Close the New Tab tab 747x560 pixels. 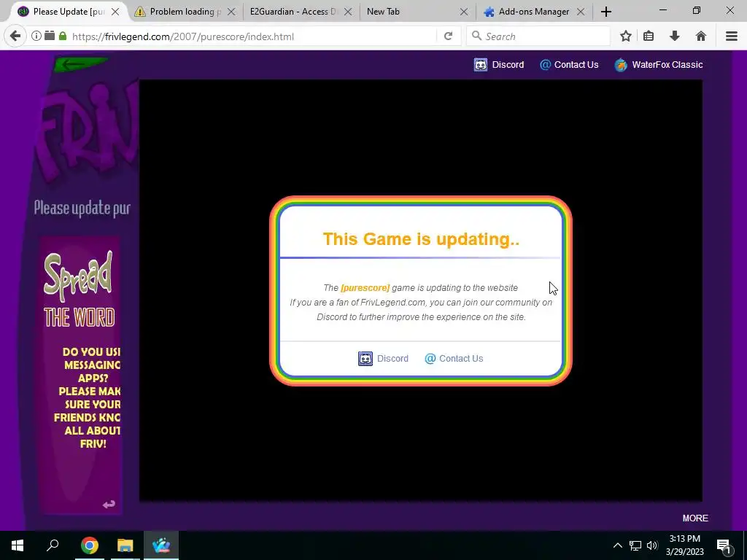point(464,12)
